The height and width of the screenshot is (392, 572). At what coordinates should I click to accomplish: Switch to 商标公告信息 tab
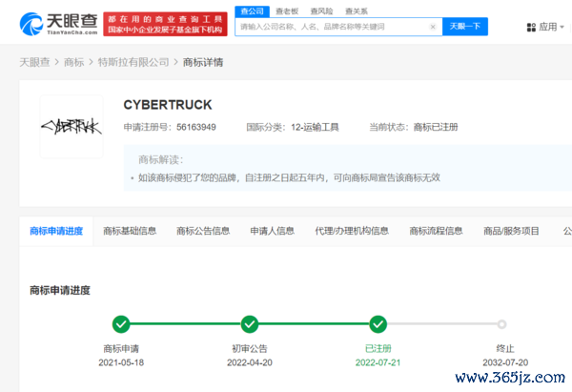click(203, 231)
